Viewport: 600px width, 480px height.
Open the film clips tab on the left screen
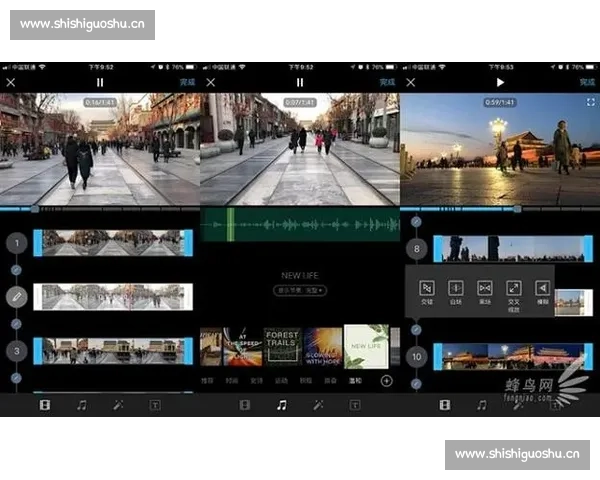pos(45,405)
